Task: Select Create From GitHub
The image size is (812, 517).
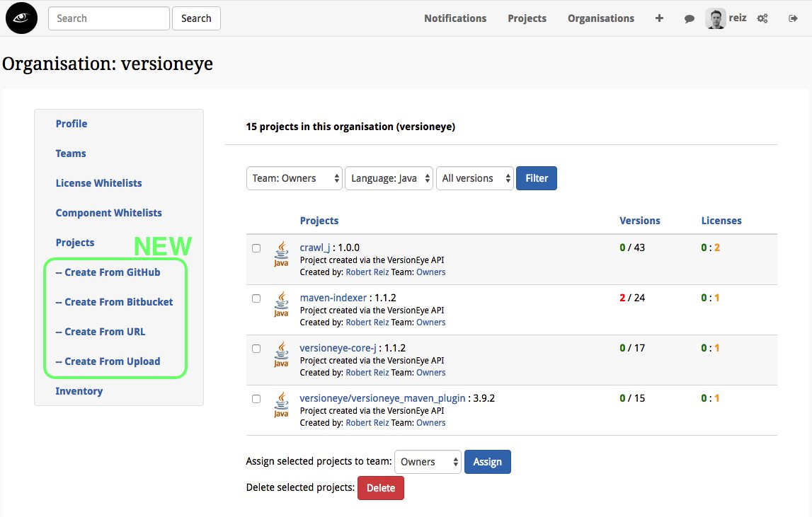Action: point(108,272)
